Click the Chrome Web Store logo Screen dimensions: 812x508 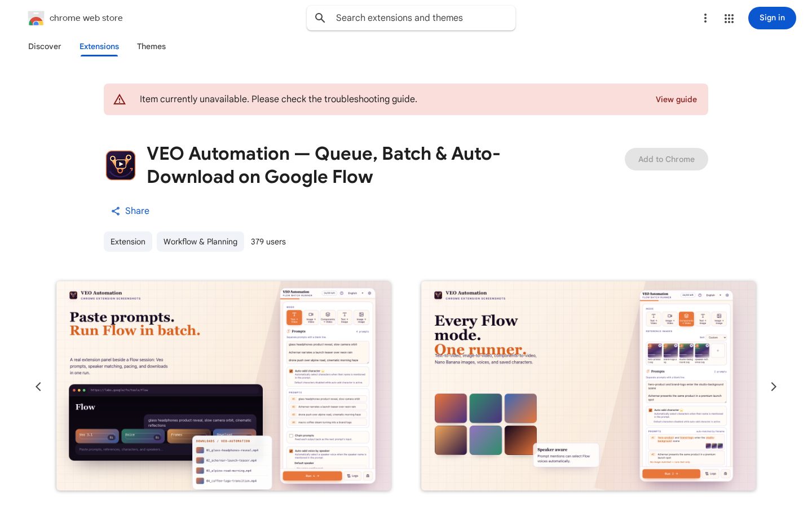(36, 18)
